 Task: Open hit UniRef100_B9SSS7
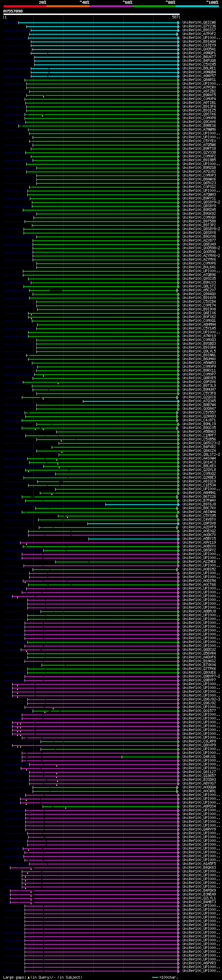click(199, 30)
